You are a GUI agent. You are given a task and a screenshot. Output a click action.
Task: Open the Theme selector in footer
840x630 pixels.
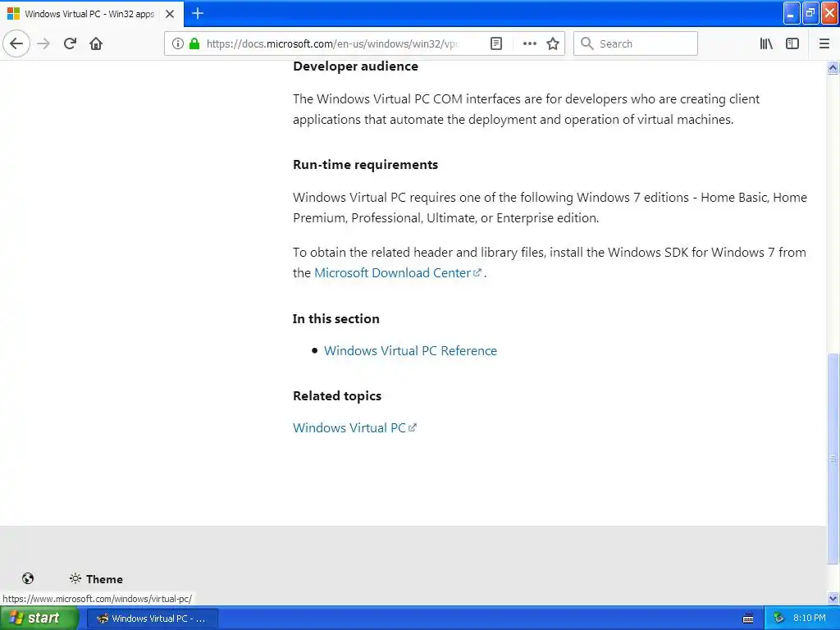(97, 579)
